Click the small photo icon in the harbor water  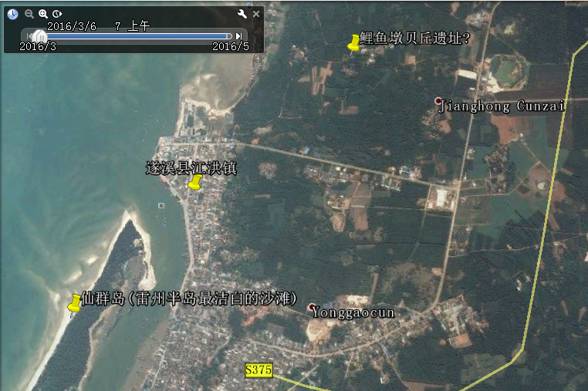161,205
